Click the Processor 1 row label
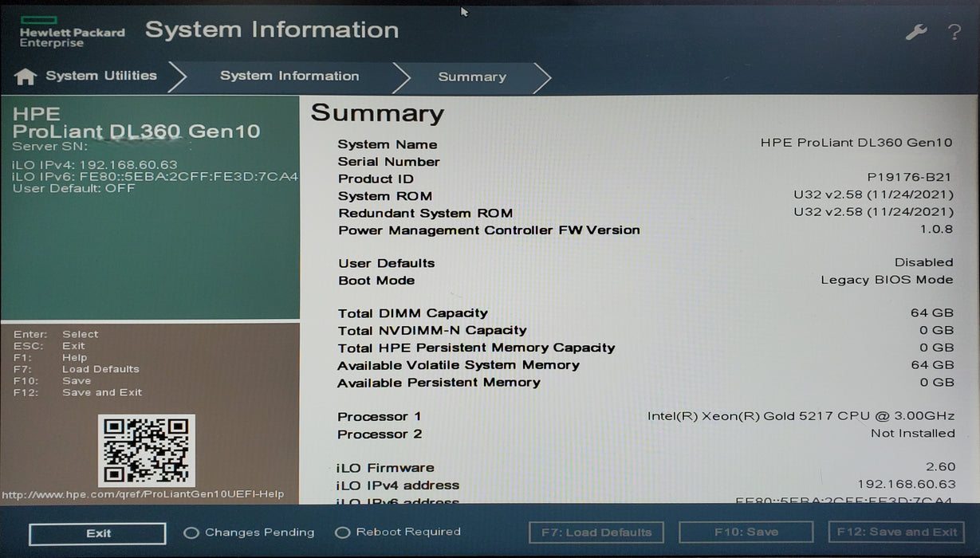Viewport: 980px width, 558px height. 379,417
